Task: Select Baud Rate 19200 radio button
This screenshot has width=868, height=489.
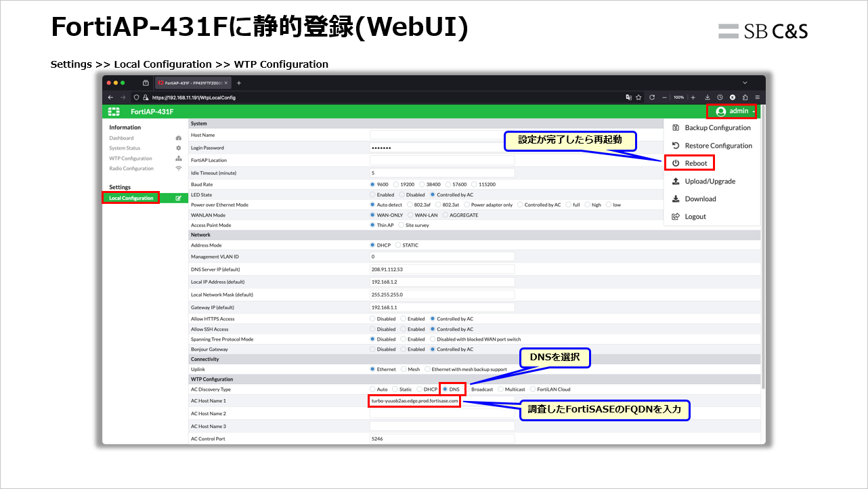Action: 396,184
